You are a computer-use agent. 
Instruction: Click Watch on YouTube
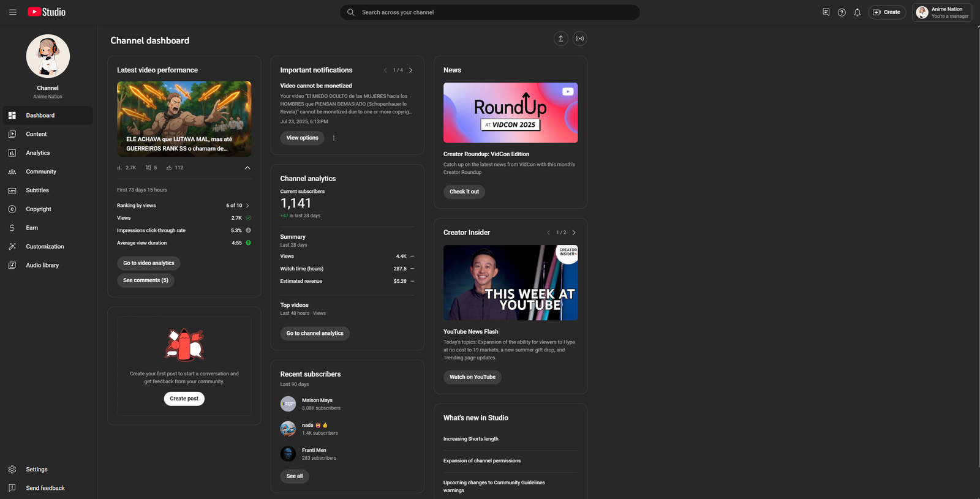473,377
